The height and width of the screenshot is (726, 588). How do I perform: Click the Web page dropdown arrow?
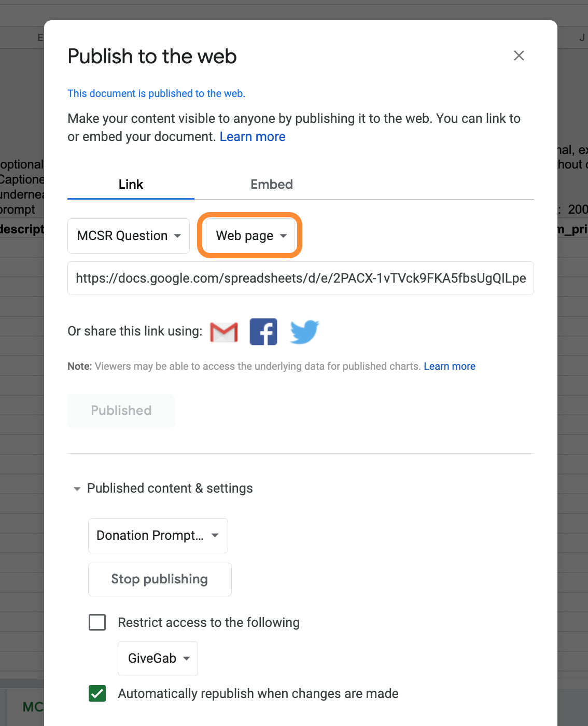pos(284,236)
